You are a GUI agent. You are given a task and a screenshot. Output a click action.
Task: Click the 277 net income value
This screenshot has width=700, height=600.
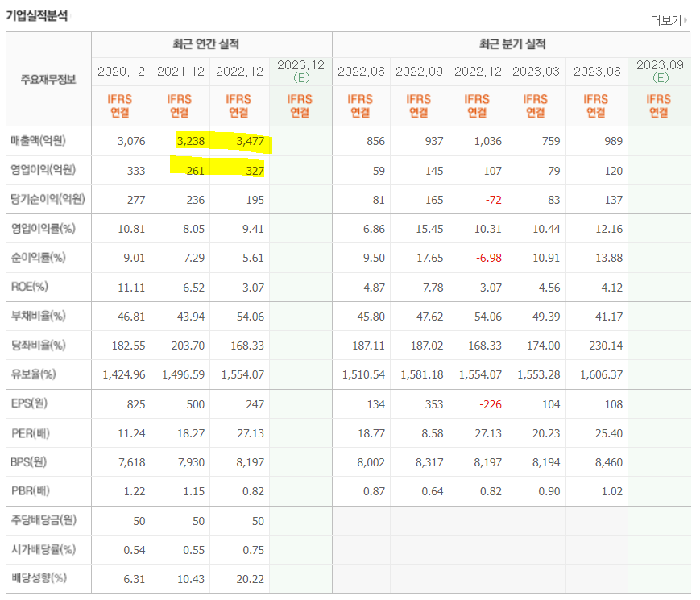[x=136, y=200]
